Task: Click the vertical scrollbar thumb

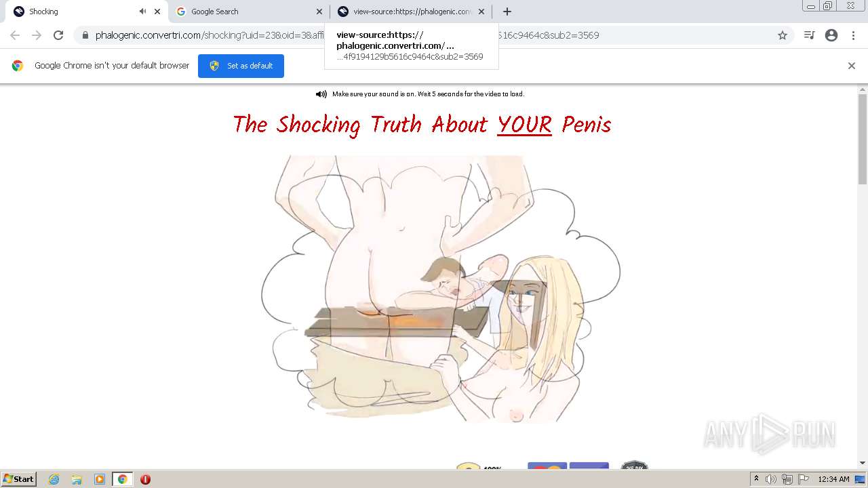Action: [863, 139]
